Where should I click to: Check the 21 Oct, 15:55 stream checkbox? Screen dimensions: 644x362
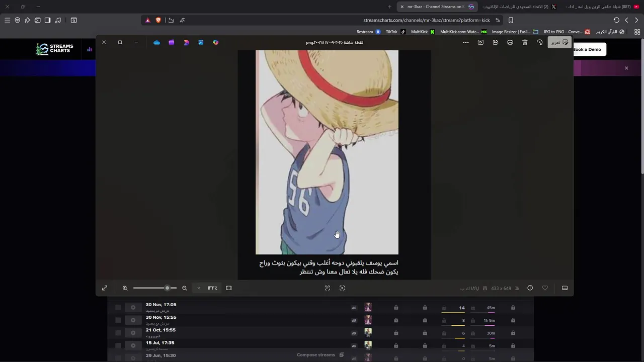click(118, 333)
